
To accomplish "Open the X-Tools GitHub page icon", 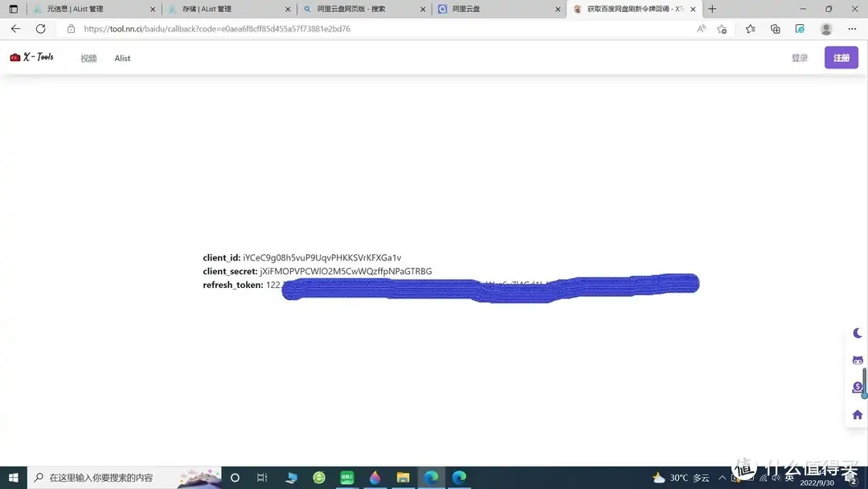I will (857, 360).
